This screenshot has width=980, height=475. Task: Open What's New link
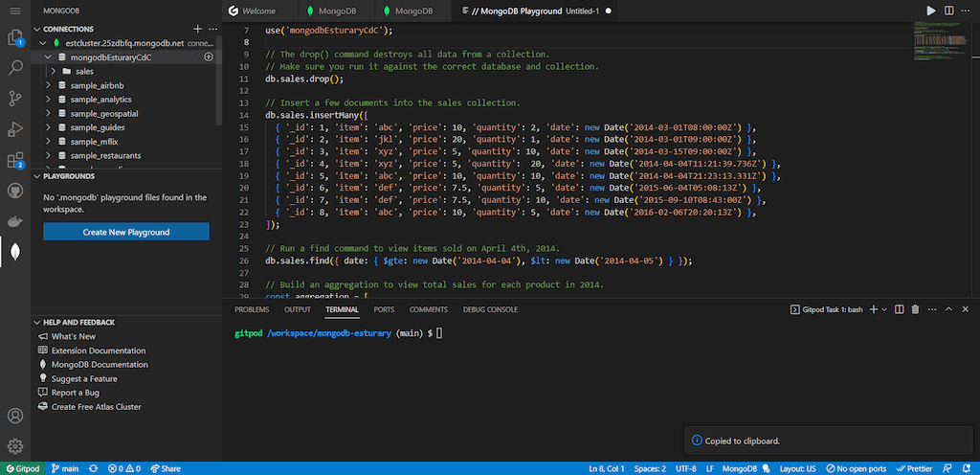click(74, 336)
